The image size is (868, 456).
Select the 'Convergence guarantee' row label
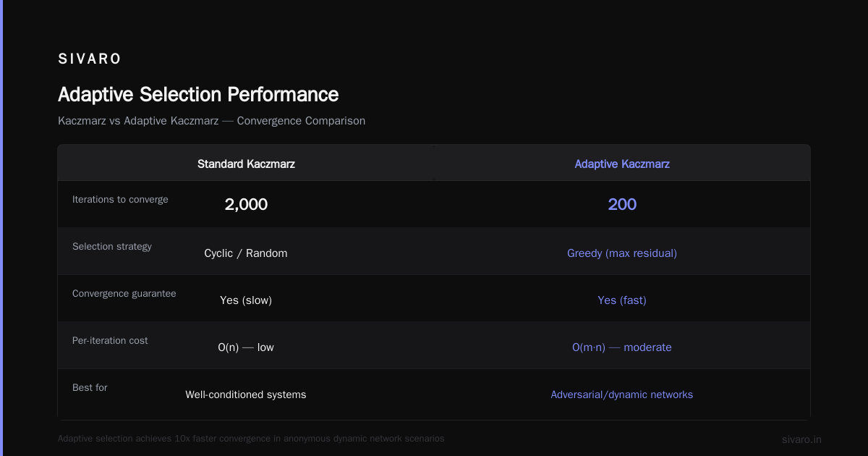click(124, 293)
